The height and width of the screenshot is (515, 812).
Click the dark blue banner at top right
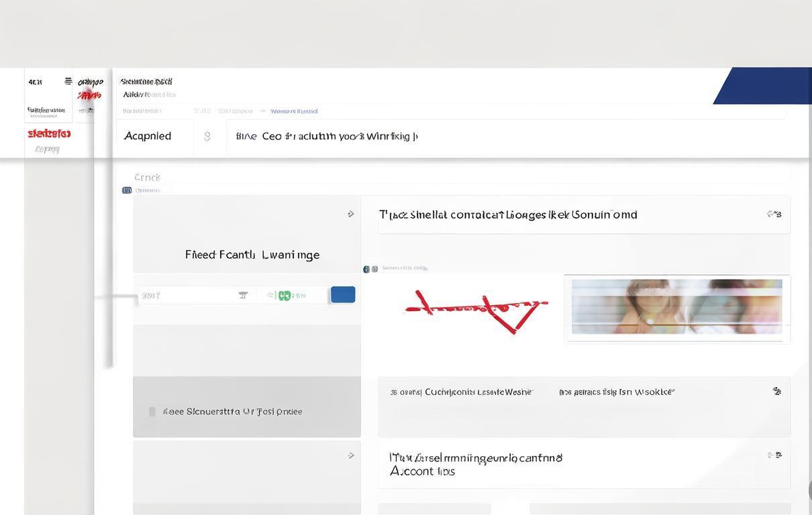(x=762, y=86)
